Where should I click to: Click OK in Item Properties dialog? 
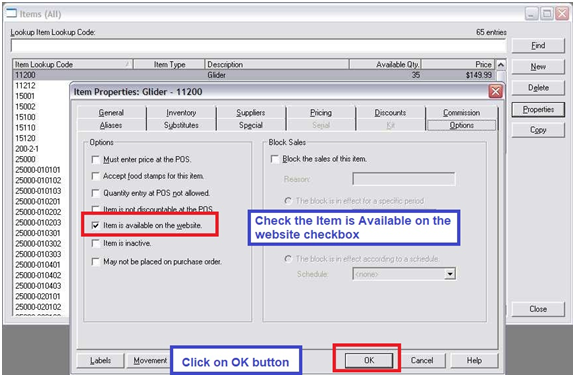[369, 360]
